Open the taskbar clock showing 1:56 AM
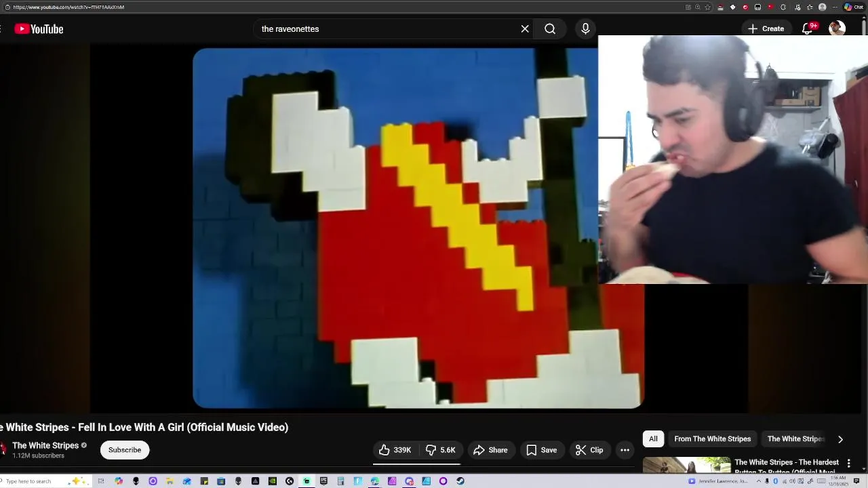 click(838, 481)
